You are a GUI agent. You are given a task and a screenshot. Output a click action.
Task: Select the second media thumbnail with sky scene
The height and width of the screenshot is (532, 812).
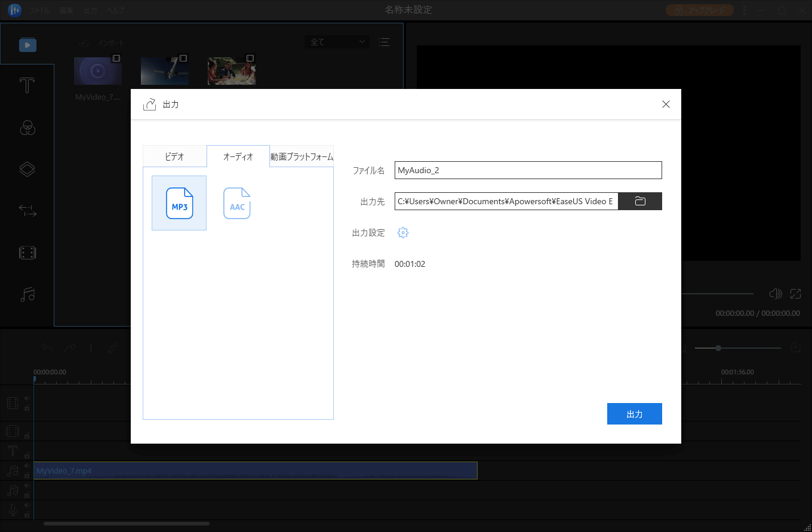click(x=165, y=71)
